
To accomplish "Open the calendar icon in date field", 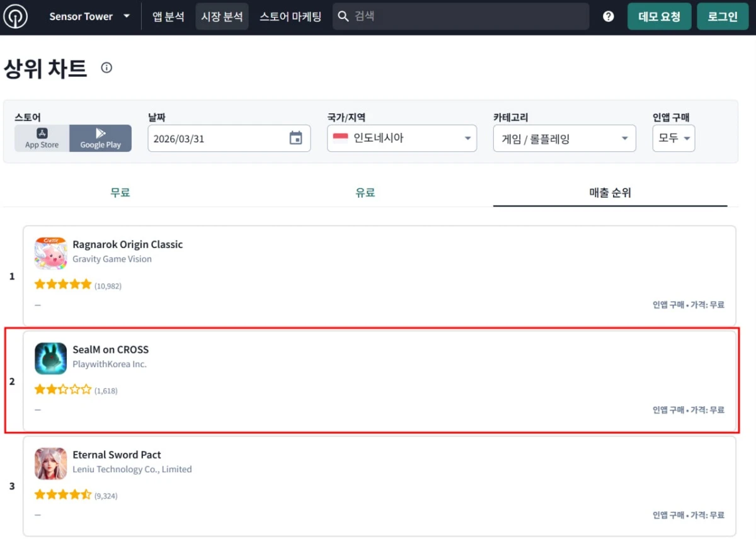I will 295,139.
